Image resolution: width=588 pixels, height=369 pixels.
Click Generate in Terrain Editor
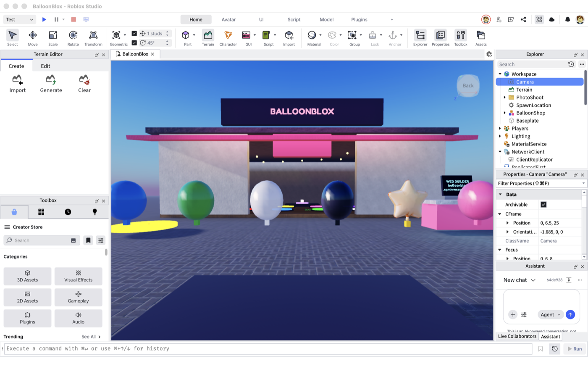(x=51, y=84)
